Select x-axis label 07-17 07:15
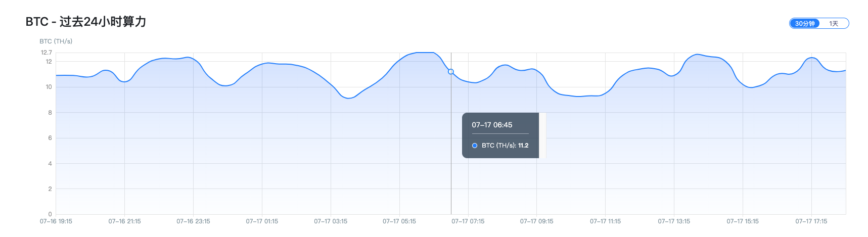This screenshot has height=237, width=868. pos(468,221)
